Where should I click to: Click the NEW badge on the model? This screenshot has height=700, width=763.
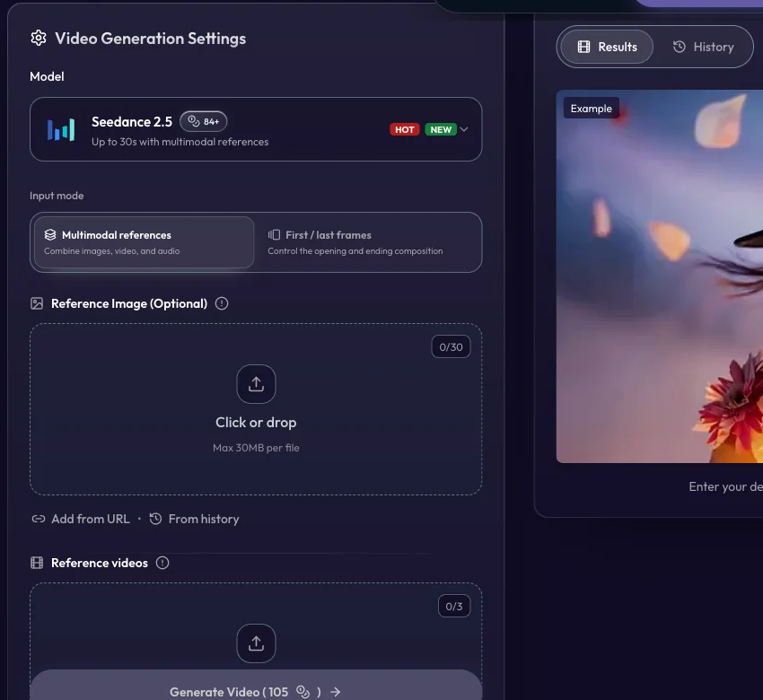441,129
